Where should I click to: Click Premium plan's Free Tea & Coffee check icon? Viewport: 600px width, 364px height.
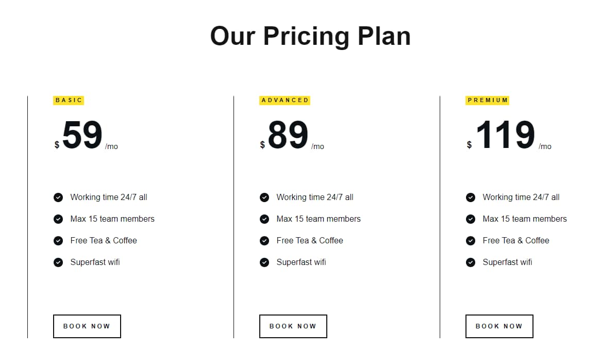pos(471,241)
